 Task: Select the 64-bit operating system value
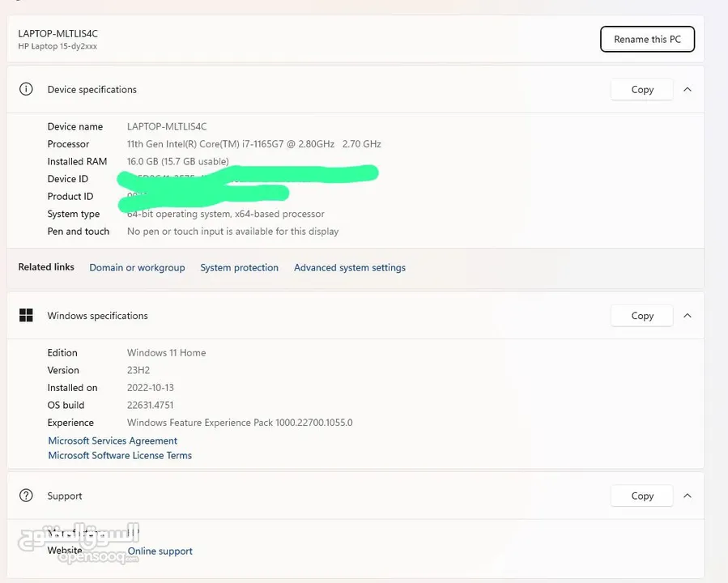click(226, 214)
